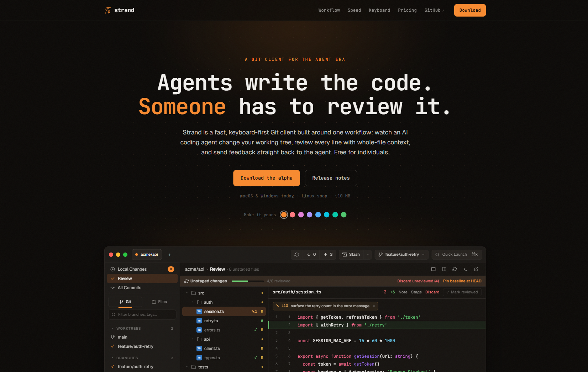This screenshot has height=372, width=588.
Task: Collapse the api folder
Action: coord(193,339)
